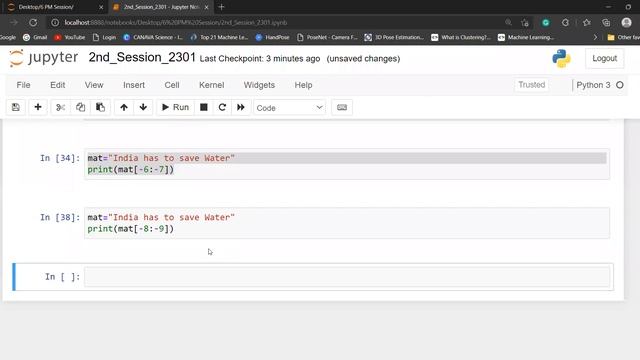Open the CANARA Science bookmark
The height and width of the screenshot is (360, 640).
(x=153, y=37)
